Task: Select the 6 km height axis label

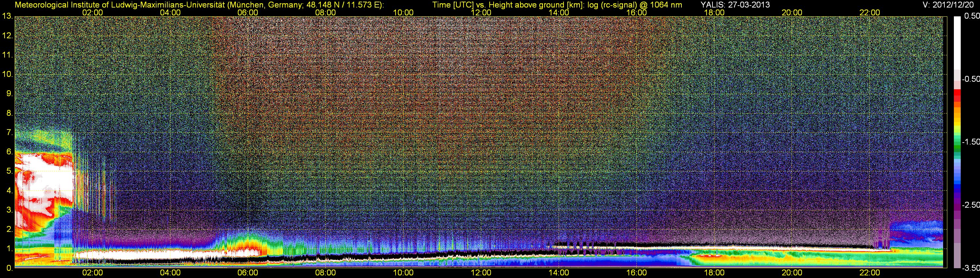Action: coord(9,151)
